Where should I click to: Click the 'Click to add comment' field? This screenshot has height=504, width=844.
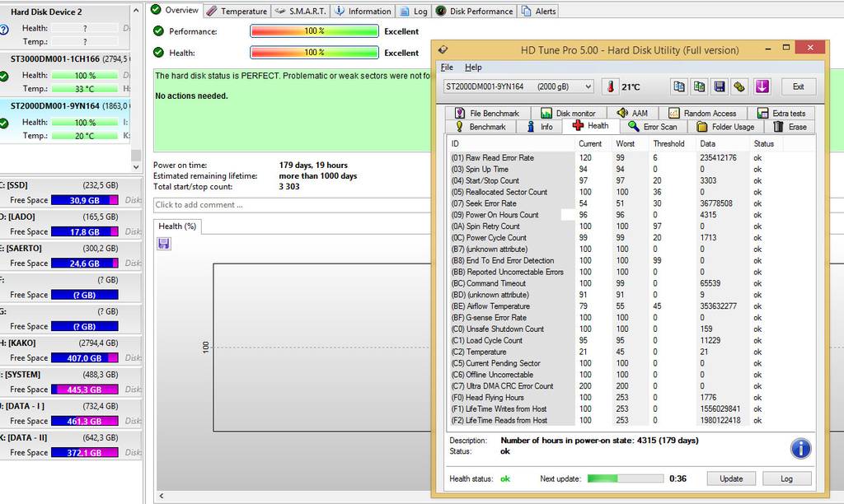point(293,205)
